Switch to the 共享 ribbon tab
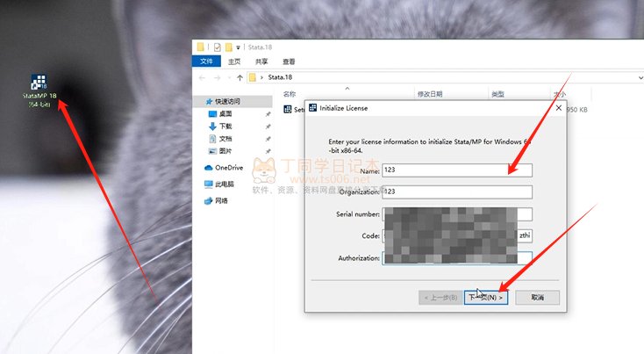Screen dimensions: 644x354 pyautogui.click(x=261, y=61)
